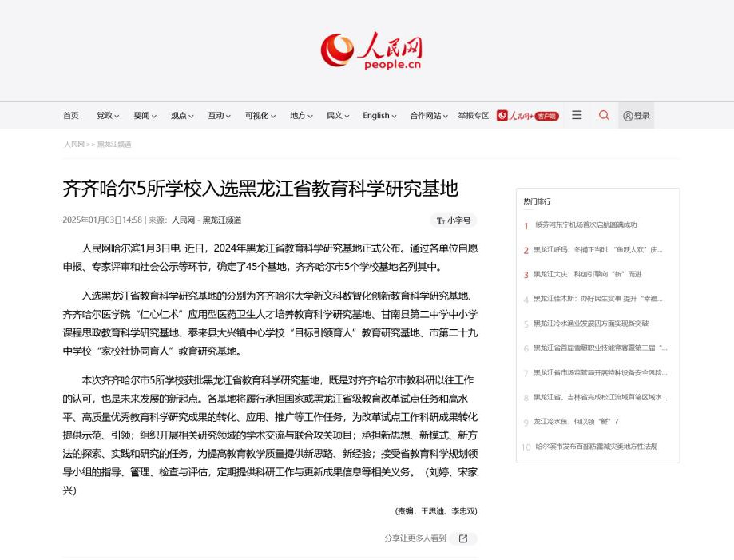Click the 人民网+ 客户端 app icon
The height and width of the screenshot is (560, 734).
pos(527,116)
